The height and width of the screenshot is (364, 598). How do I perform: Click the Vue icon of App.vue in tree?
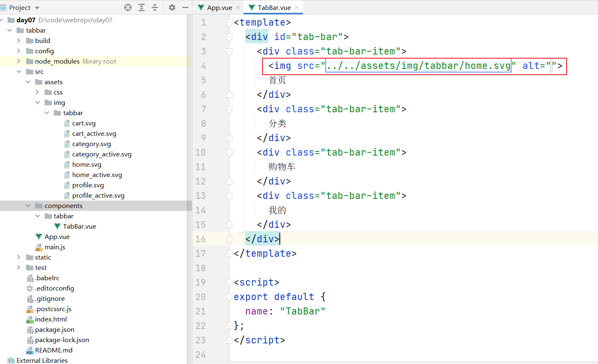pyautogui.click(x=39, y=236)
